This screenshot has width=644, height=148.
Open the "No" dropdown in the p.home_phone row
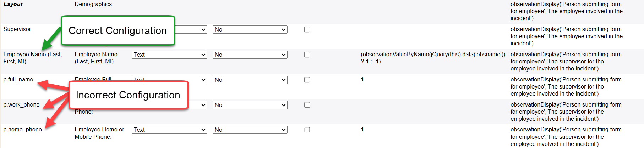tap(250, 130)
